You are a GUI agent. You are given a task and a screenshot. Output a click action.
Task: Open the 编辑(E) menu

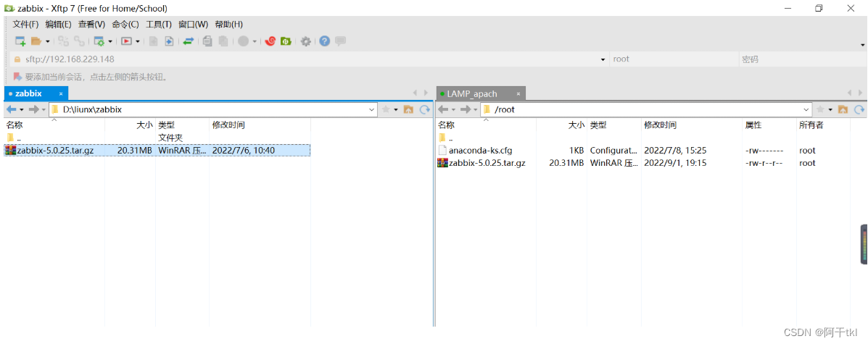point(58,25)
